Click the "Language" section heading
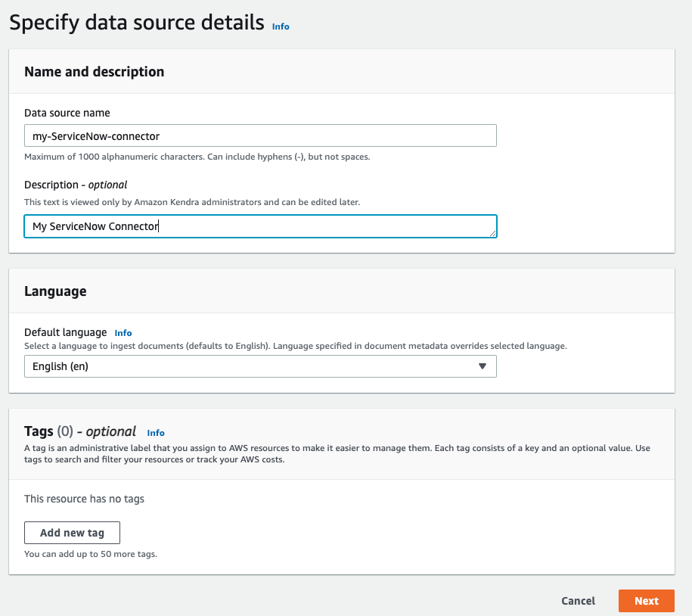Image resolution: width=692 pixels, height=616 pixels. [x=55, y=291]
